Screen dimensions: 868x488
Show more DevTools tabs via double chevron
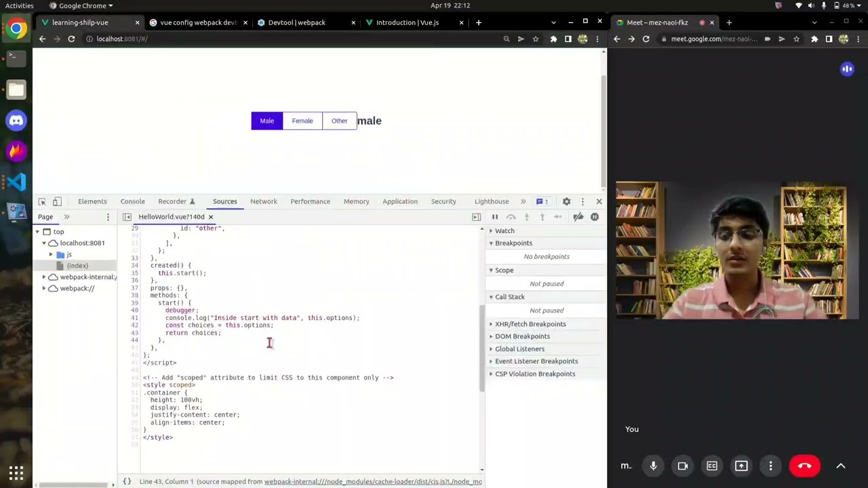coord(523,201)
